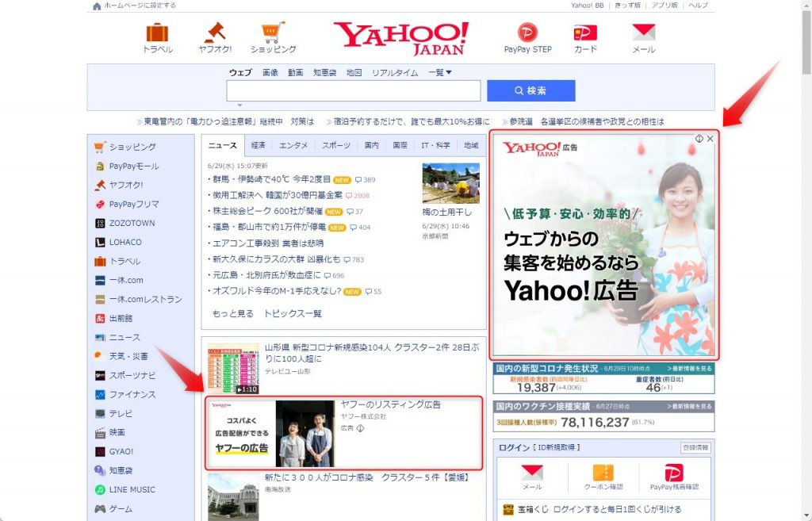Open headline エアコン工事殺到 業者は悲鳴
The height and width of the screenshot is (521, 812).
click(x=268, y=243)
